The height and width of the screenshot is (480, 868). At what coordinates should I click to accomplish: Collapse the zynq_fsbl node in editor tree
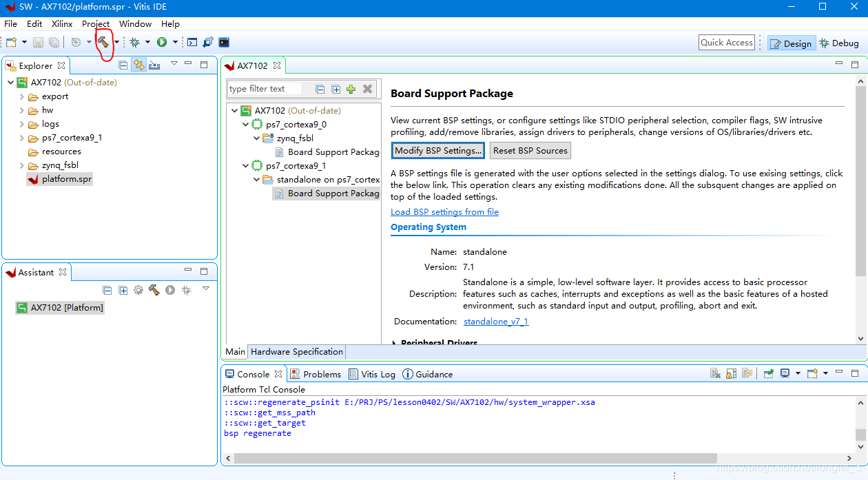pyautogui.click(x=256, y=138)
